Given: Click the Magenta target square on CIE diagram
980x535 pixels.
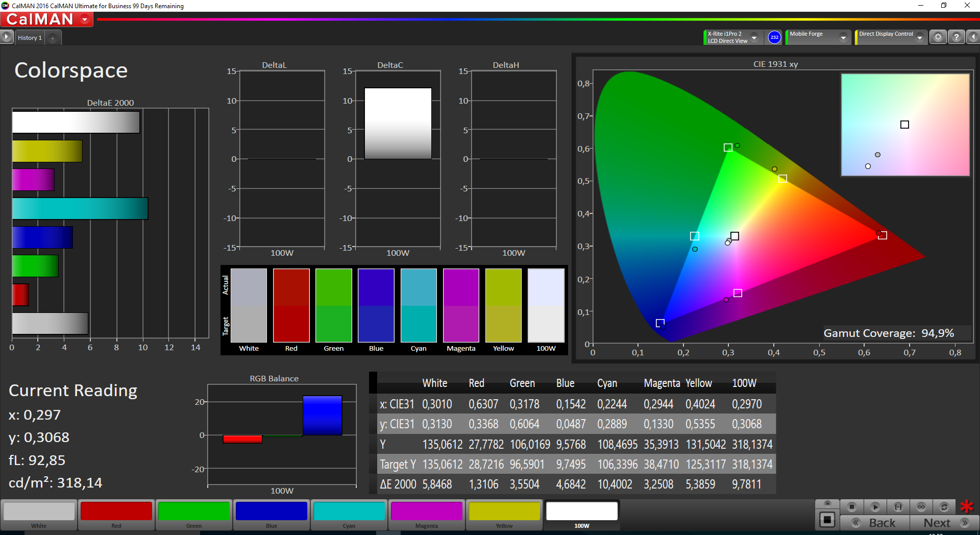Looking at the screenshot, I should pos(738,293).
